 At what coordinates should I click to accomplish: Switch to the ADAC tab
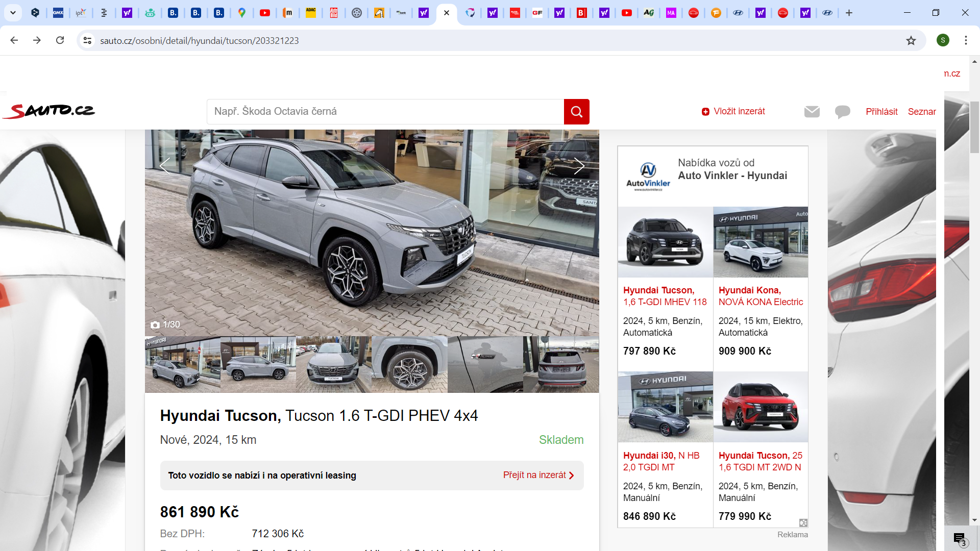[x=311, y=13]
